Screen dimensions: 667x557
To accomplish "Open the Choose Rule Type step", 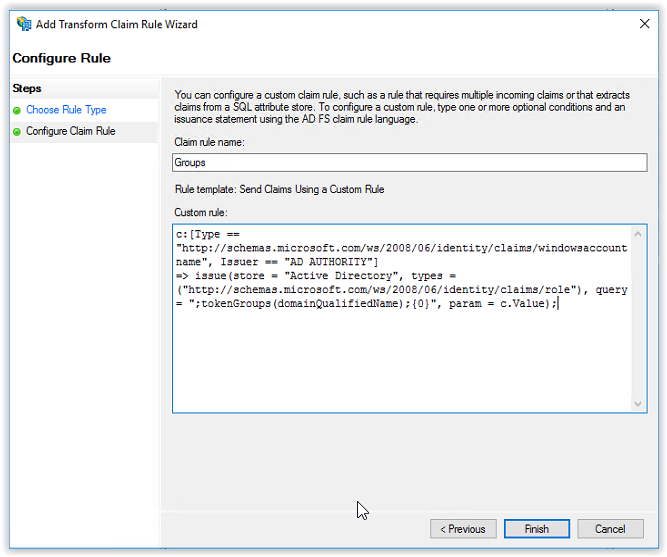I will [x=66, y=110].
